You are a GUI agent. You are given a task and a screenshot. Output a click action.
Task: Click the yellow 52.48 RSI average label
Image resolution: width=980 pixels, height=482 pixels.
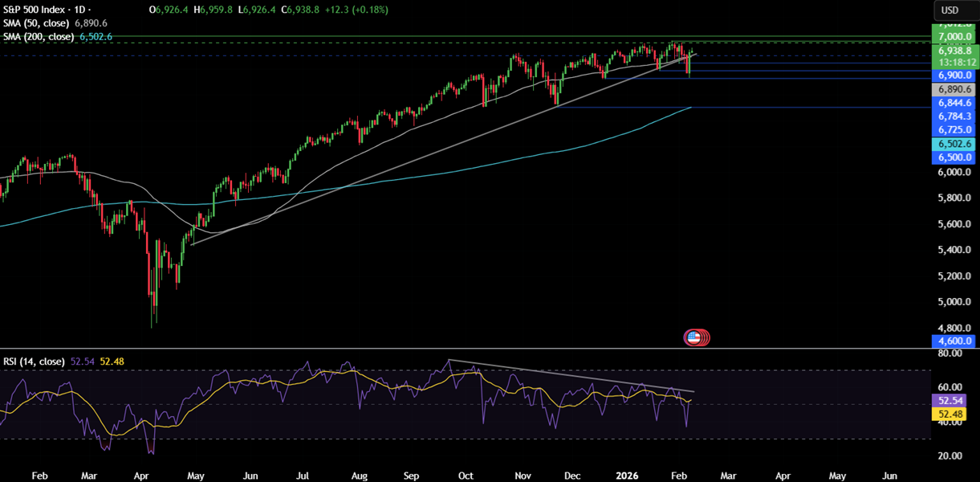[954, 414]
